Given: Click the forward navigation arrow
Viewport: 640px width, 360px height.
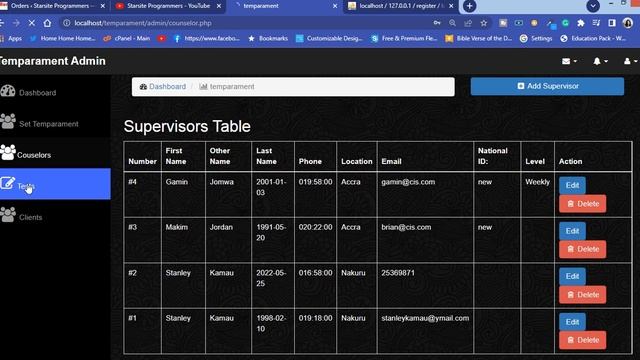Looking at the screenshot, I should click(x=16, y=23).
